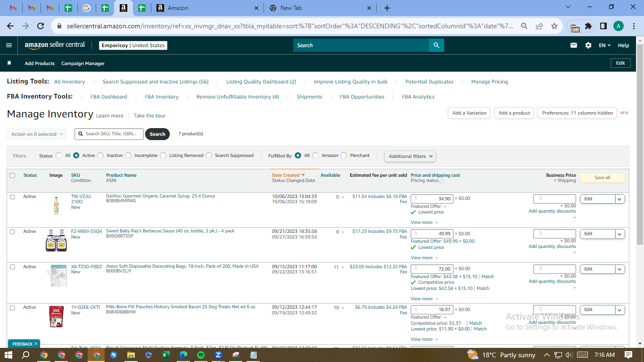Open the Campaign Manager menu item

pos(83,64)
